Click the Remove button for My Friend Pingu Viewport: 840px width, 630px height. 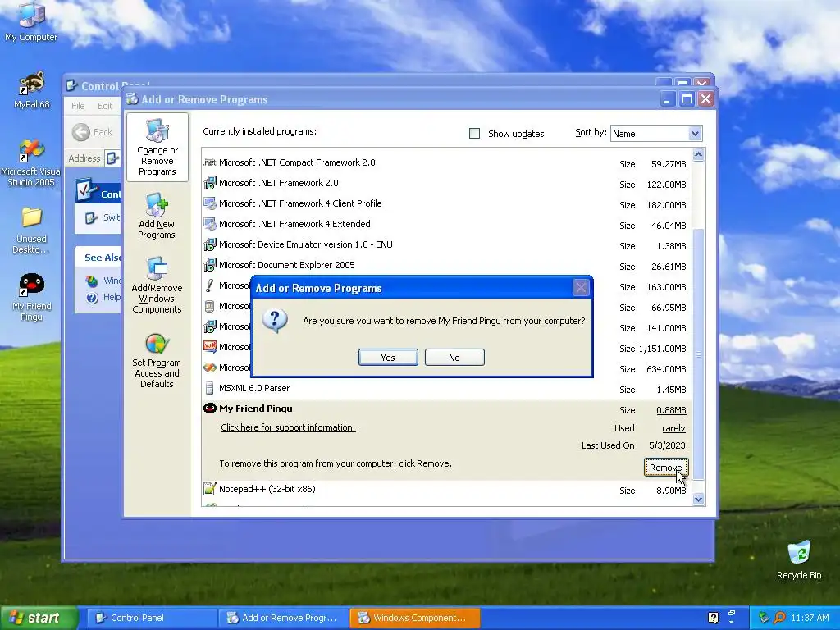(x=665, y=468)
